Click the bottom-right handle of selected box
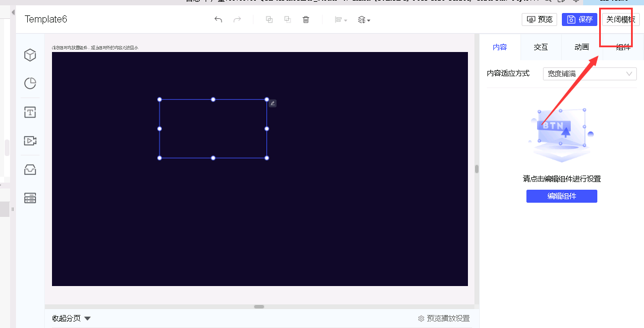 266,158
